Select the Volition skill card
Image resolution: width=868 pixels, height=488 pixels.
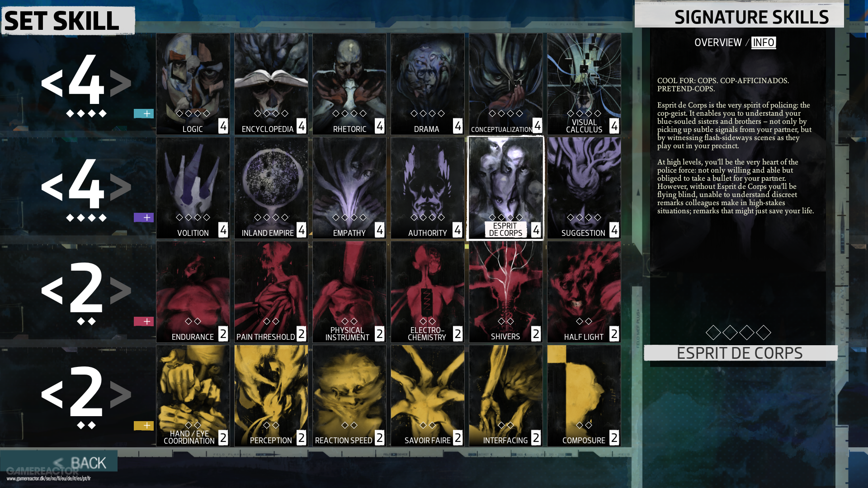(193, 188)
